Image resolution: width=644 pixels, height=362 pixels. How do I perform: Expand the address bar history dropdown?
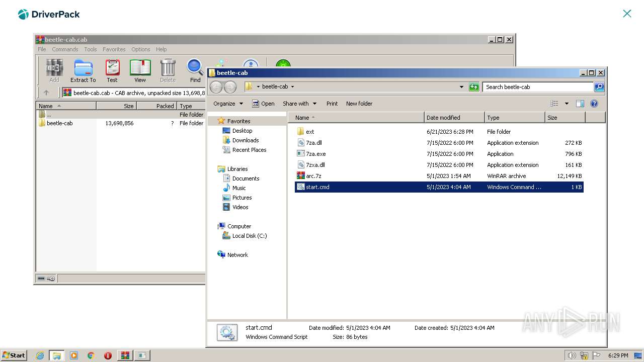[461, 87]
